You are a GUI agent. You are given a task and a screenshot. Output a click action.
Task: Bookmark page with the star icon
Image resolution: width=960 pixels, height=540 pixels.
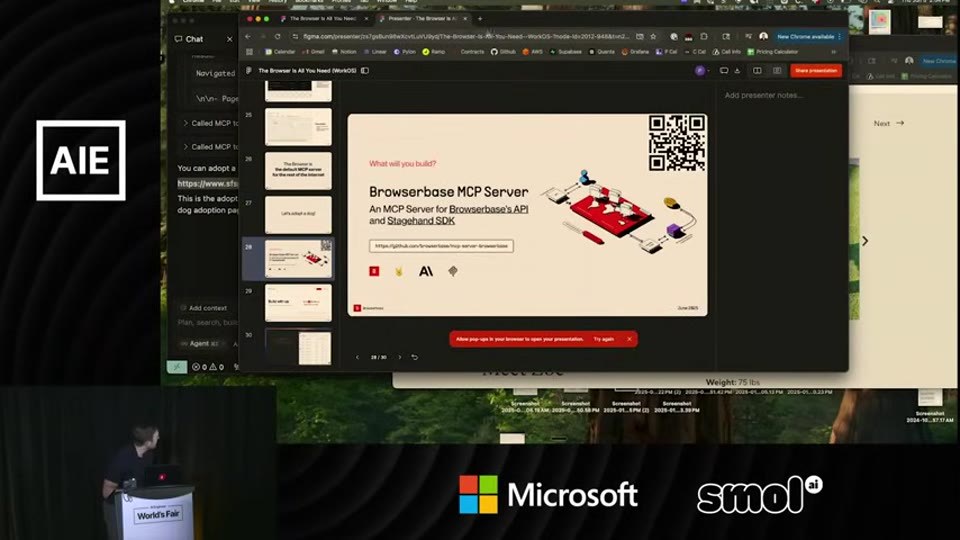pyautogui.click(x=653, y=37)
